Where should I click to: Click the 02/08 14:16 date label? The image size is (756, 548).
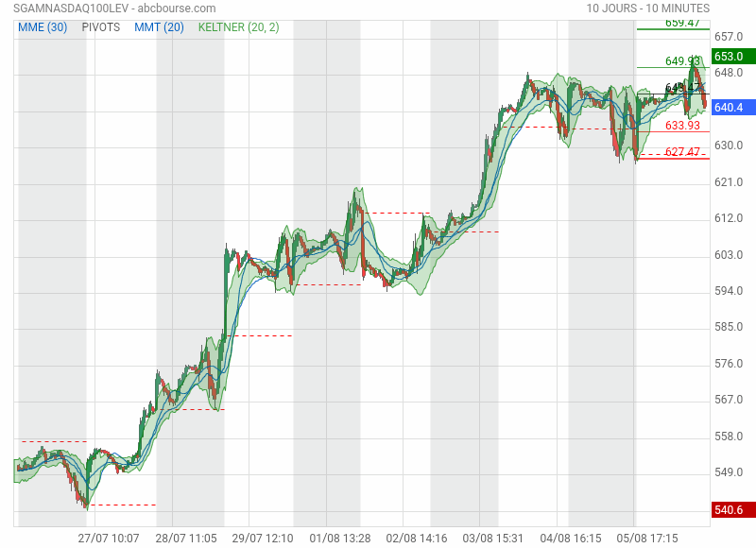417,539
